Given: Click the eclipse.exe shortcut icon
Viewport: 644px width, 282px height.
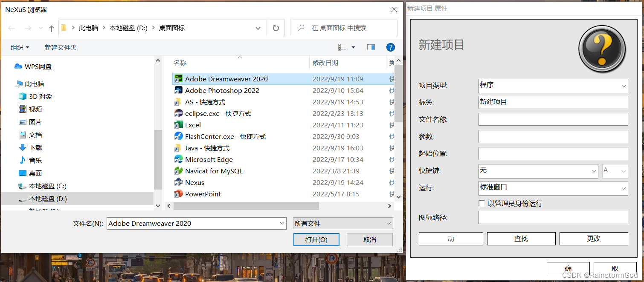Looking at the screenshot, I should pyautogui.click(x=179, y=113).
